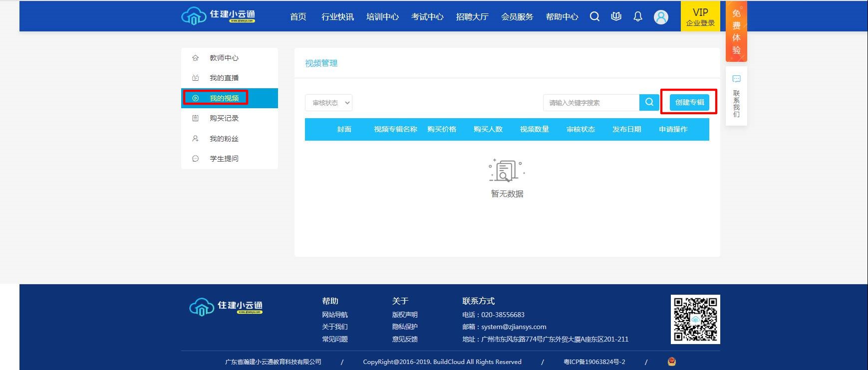The image size is (868, 370).
Task: Click the blue search button beside keyword field
Action: tap(649, 102)
